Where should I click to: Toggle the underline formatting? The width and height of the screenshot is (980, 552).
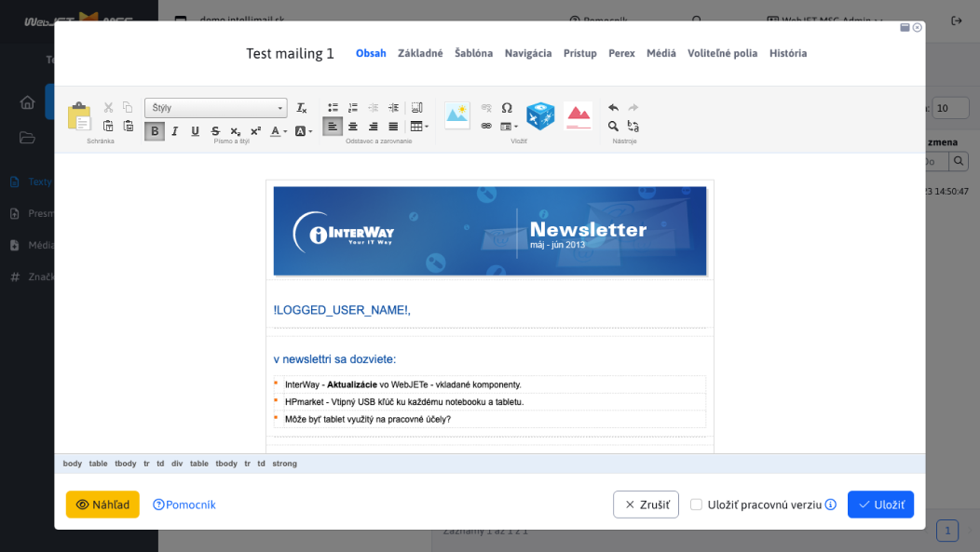tap(195, 131)
